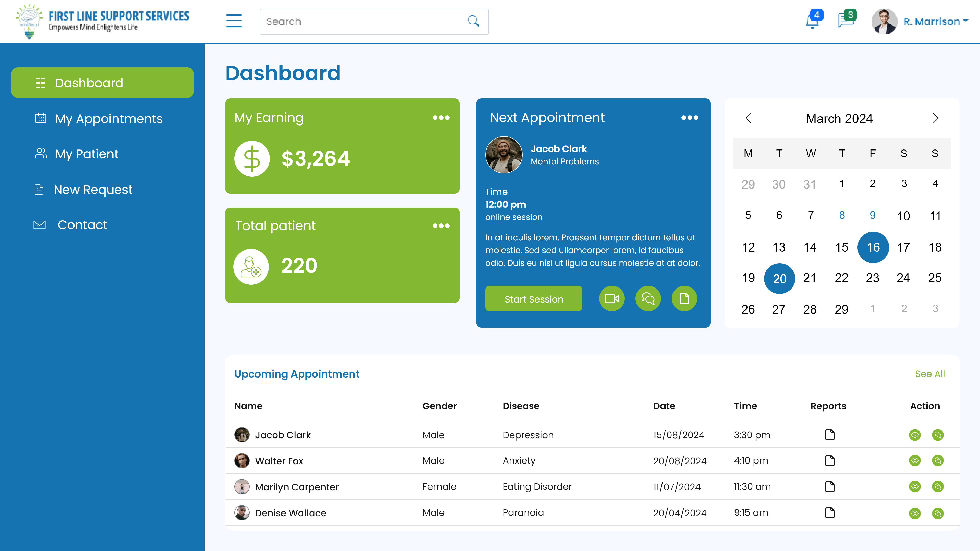980x551 pixels.
Task: Open Marilyn Carpenter's report file
Action: coord(830,487)
